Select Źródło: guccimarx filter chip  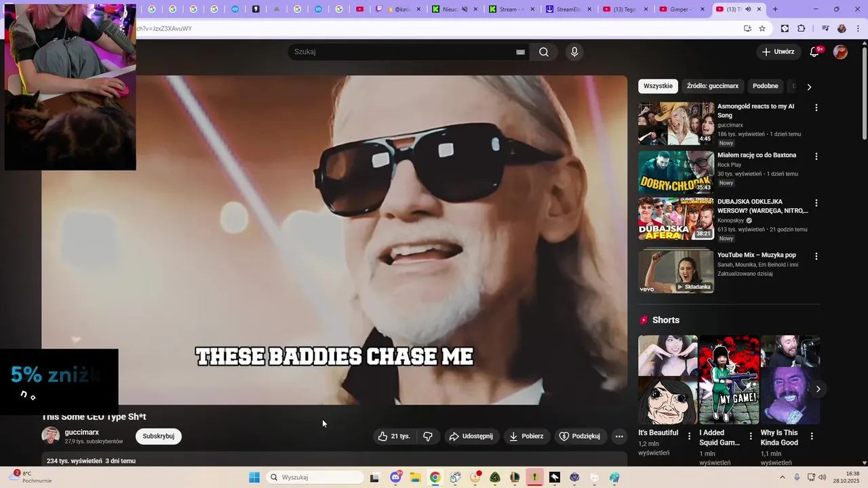pos(712,86)
